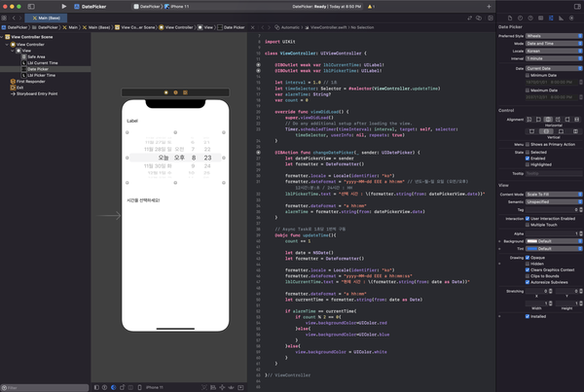Click the lblCurrentTime outlet connection circle in gutter
The image size is (584, 392).
pos(259,65)
